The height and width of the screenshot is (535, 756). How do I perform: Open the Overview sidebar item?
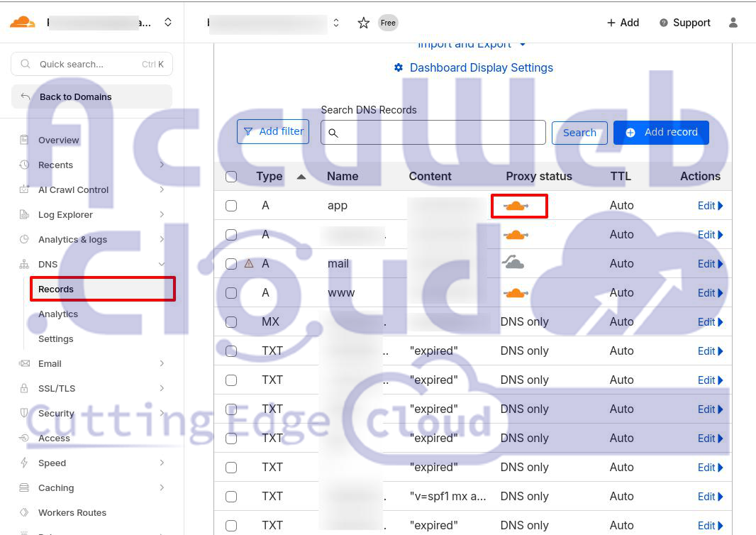(58, 140)
